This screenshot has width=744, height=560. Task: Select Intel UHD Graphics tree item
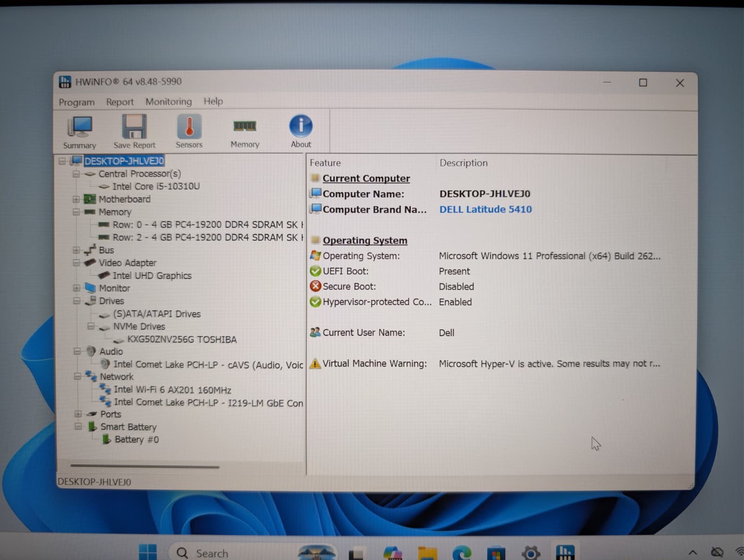click(152, 276)
